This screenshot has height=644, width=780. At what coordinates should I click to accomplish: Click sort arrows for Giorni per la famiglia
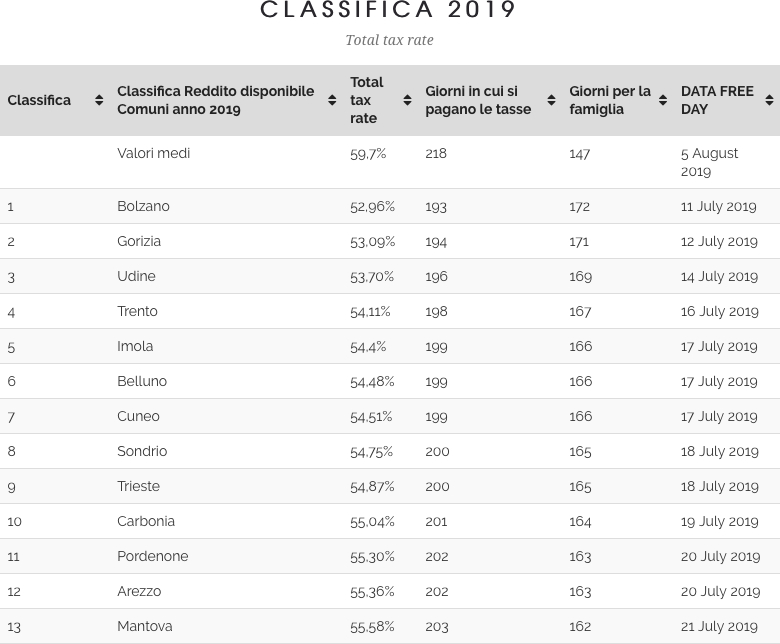pos(663,100)
